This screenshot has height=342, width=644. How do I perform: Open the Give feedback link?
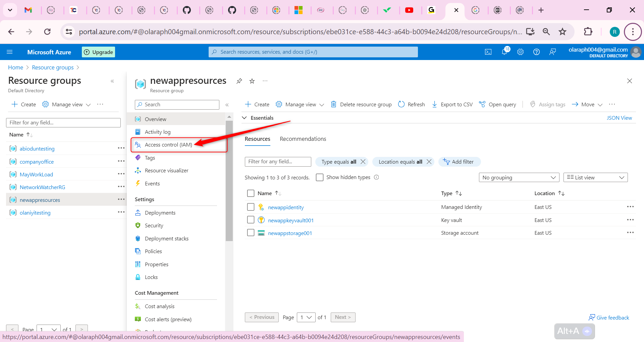click(x=609, y=318)
